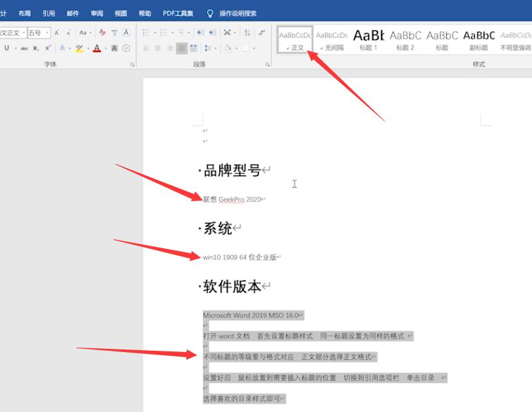The image size is (532, 412).
Task: Toggle show/hide paragraph marks
Action: click(262, 33)
